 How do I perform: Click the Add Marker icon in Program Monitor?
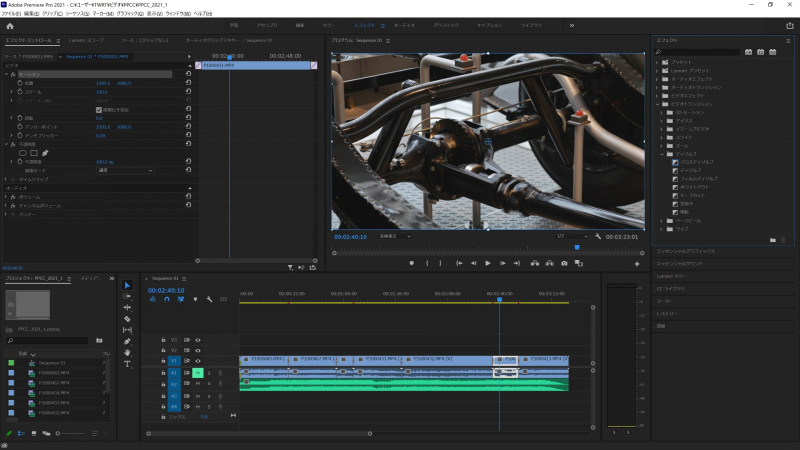(411, 263)
